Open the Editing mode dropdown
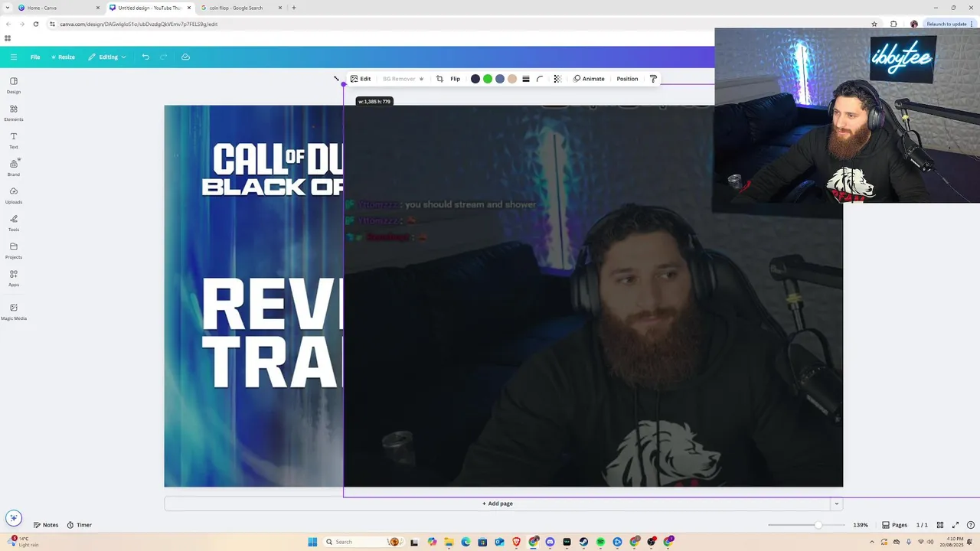The width and height of the screenshot is (980, 551). pos(107,57)
